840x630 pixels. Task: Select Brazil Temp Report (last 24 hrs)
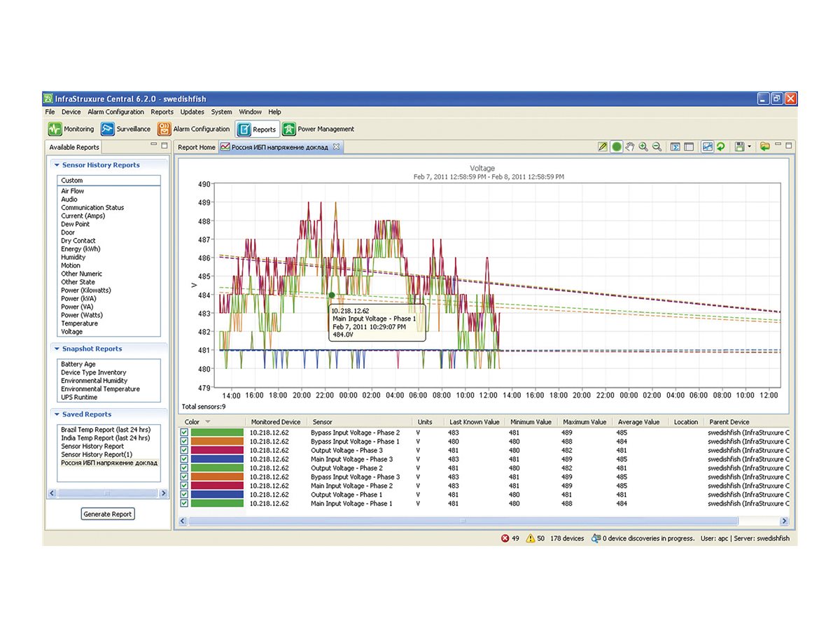[x=105, y=430]
